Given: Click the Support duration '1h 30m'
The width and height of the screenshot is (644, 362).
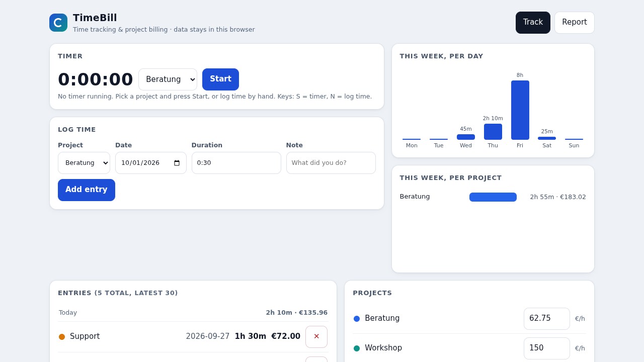Looking at the screenshot, I should [x=251, y=337].
